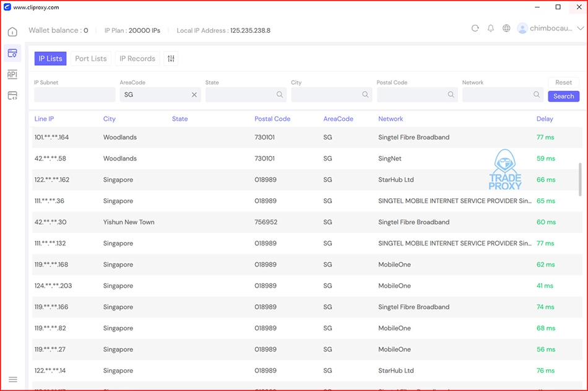Viewport: 588px width, 391px height.
Task: Click the State column header
Action: pos(179,119)
